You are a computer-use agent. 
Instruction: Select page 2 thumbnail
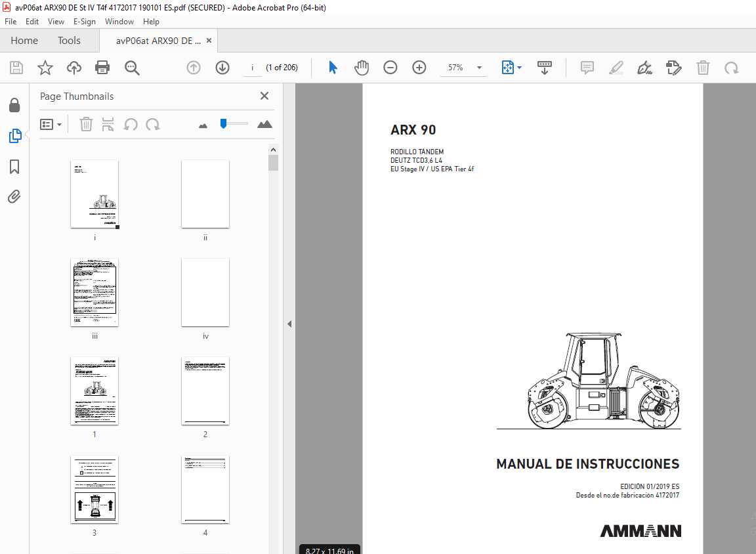point(205,391)
